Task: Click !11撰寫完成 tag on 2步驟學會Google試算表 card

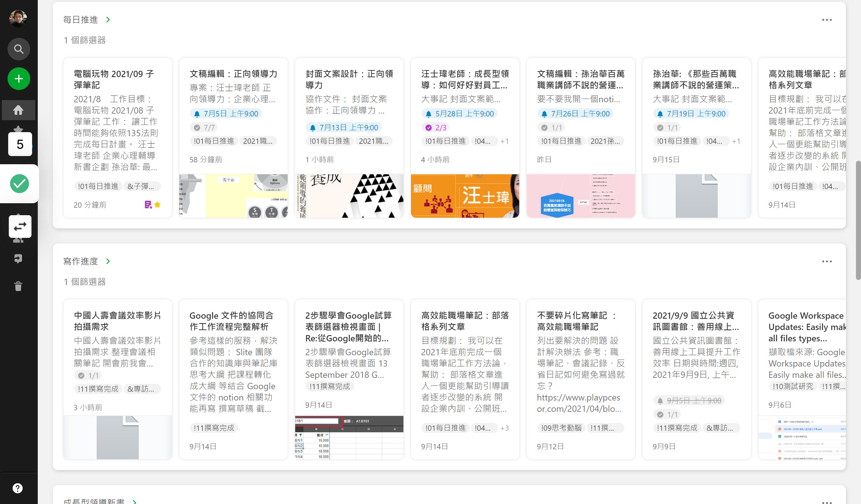Action: (330, 387)
